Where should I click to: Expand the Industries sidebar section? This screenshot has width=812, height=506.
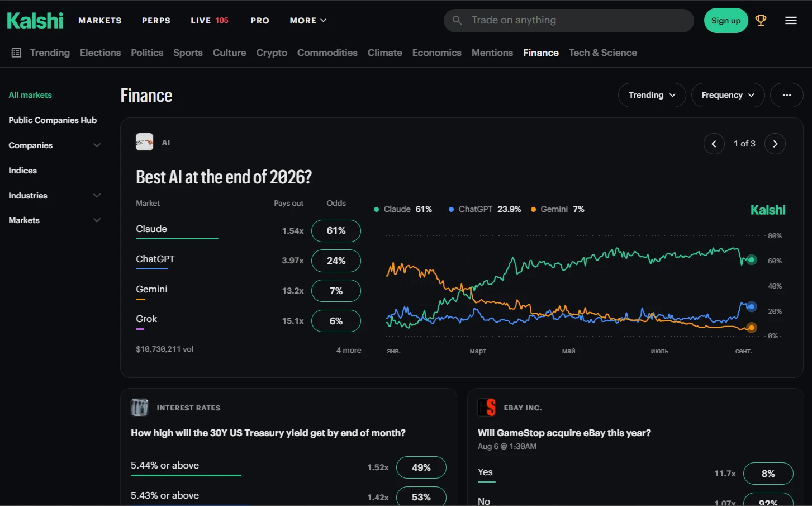[x=54, y=196]
